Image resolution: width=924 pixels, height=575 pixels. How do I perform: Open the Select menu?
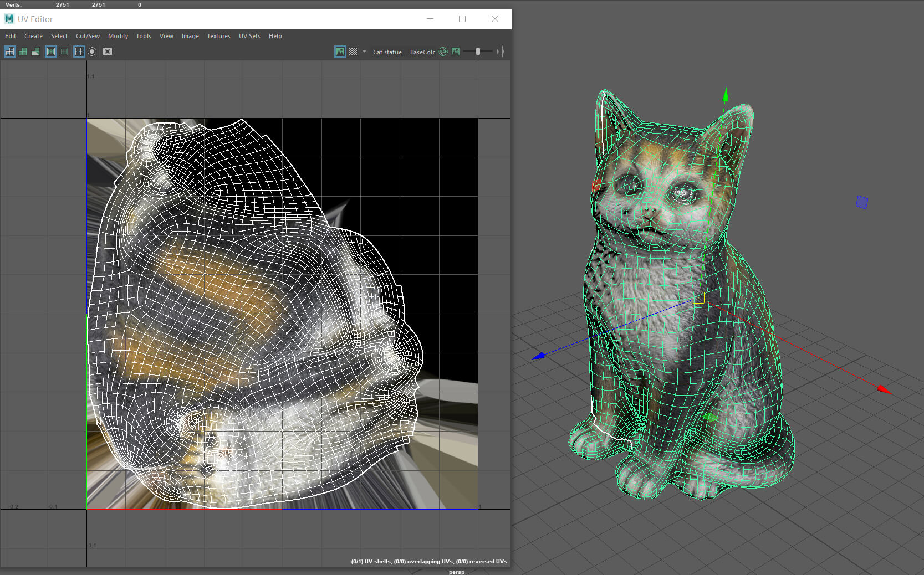click(59, 36)
